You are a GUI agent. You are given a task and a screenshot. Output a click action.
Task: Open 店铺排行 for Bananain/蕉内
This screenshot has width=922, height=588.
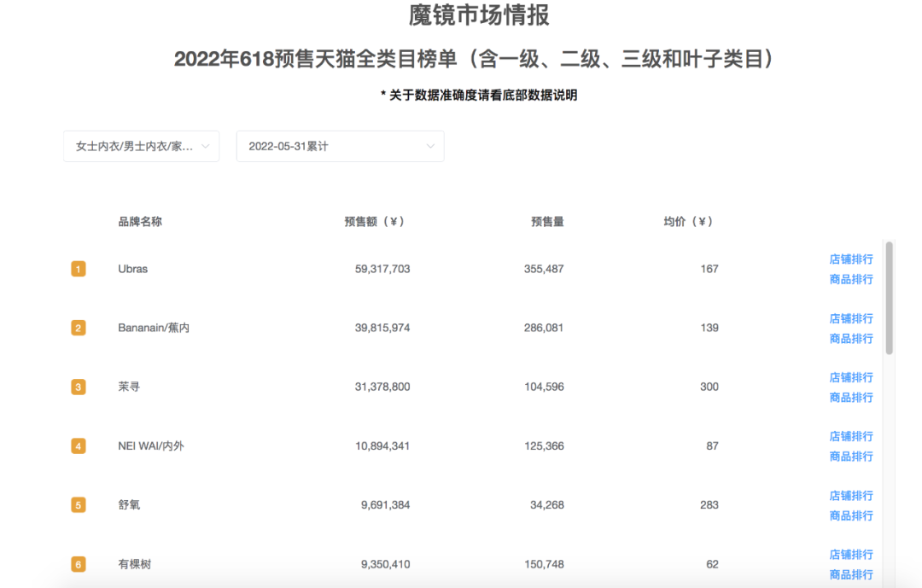851,317
